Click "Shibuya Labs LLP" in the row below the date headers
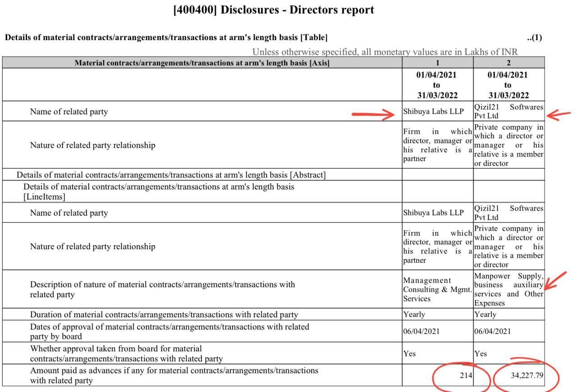 click(x=433, y=111)
